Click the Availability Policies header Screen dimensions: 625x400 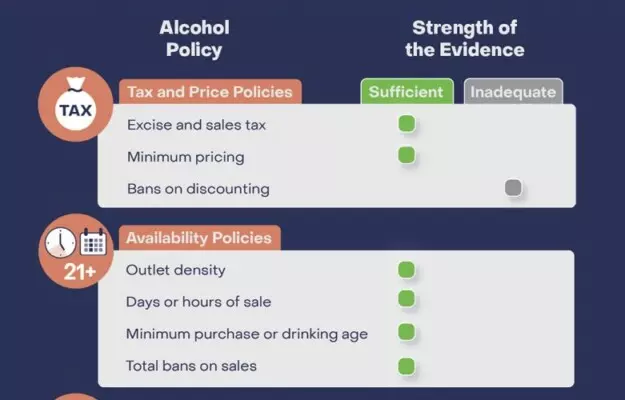coord(199,238)
